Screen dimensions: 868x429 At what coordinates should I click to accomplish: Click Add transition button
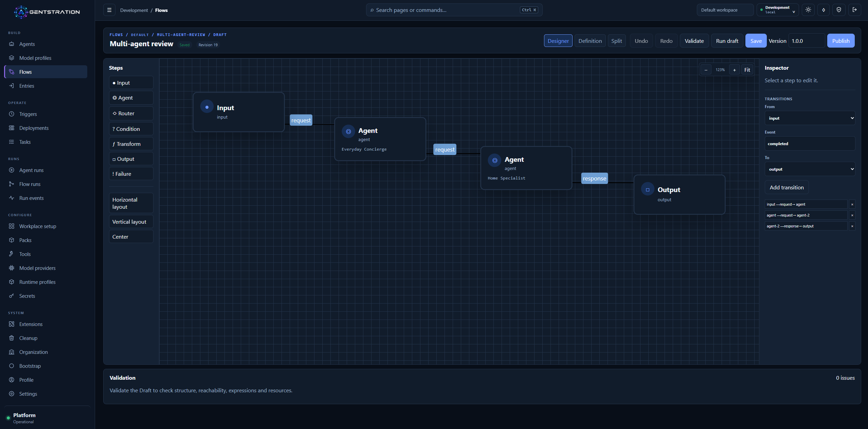coord(786,187)
